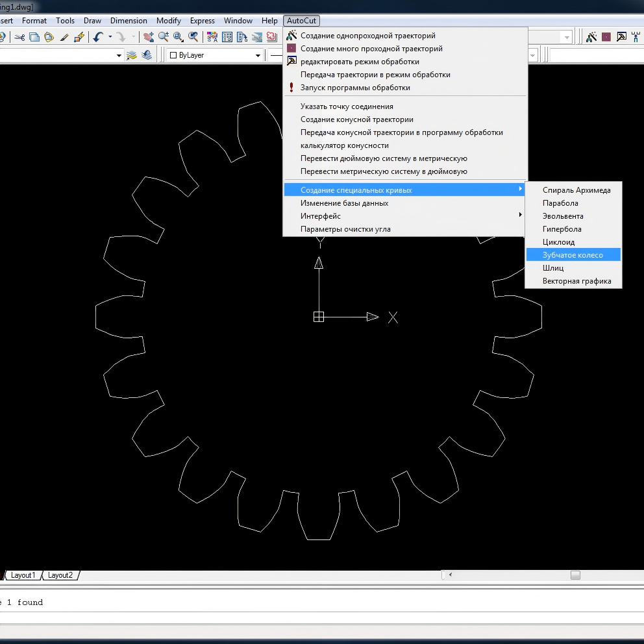The image size is (644, 644).
Task: Click the Cut scissors toolbar icon
Action: coord(19,38)
